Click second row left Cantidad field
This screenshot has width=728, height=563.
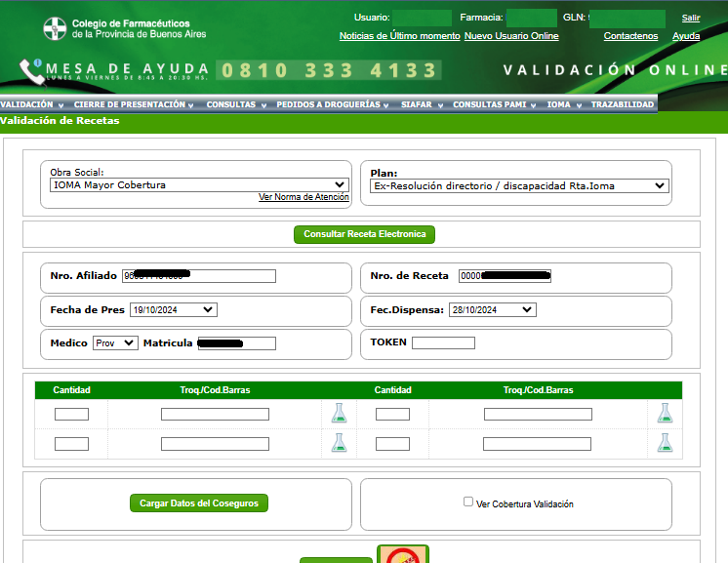[x=71, y=444]
